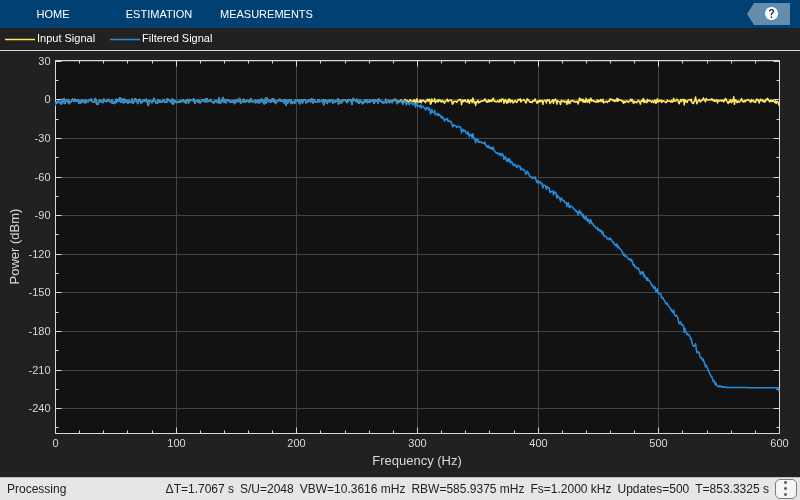Expand the pointed toolstrip flag left of help
The width and height of the screenshot is (800, 500).
click(x=753, y=14)
